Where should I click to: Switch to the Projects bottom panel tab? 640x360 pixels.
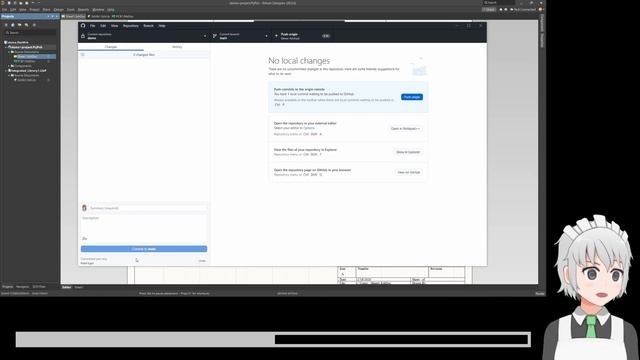click(7, 287)
